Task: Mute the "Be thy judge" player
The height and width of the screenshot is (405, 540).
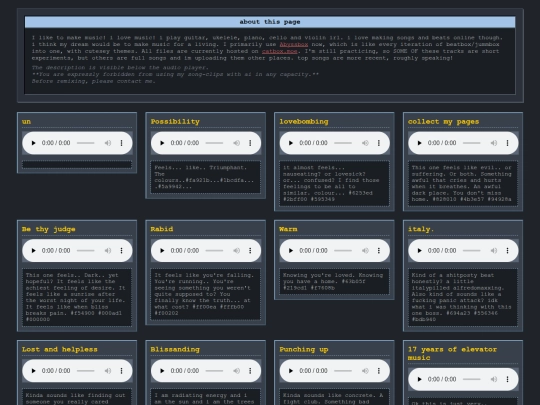Action: 108,250
